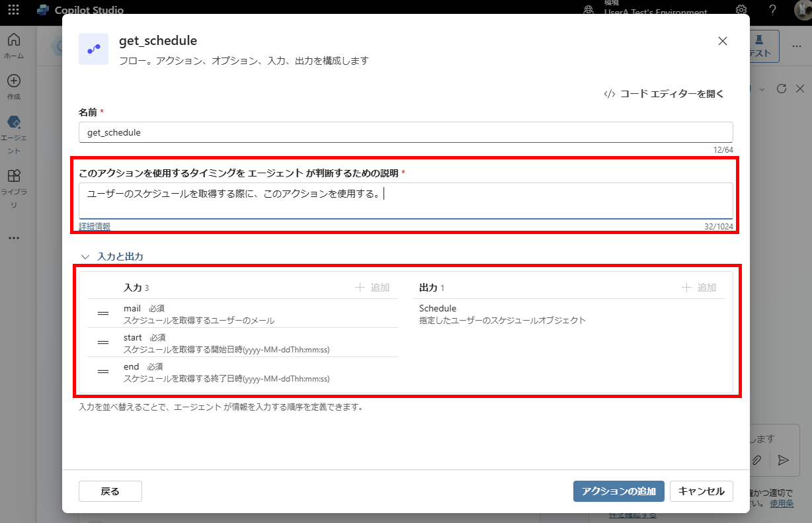Click the sidebar more options ellipsis
Viewport: 812px width, 523px height.
(x=14, y=238)
